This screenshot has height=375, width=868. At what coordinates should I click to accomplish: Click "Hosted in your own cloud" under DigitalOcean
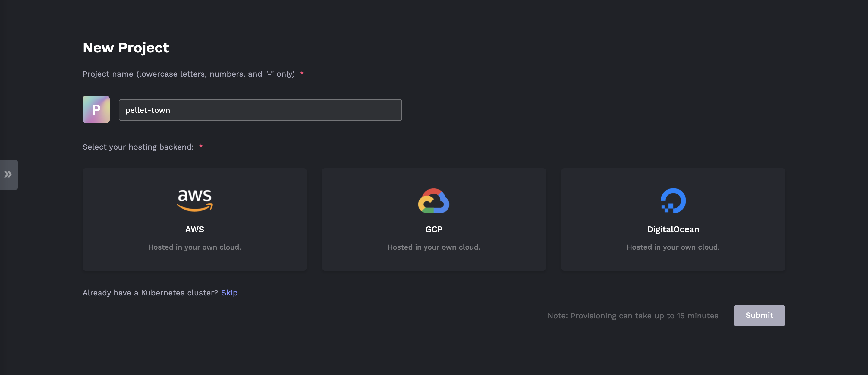click(673, 247)
